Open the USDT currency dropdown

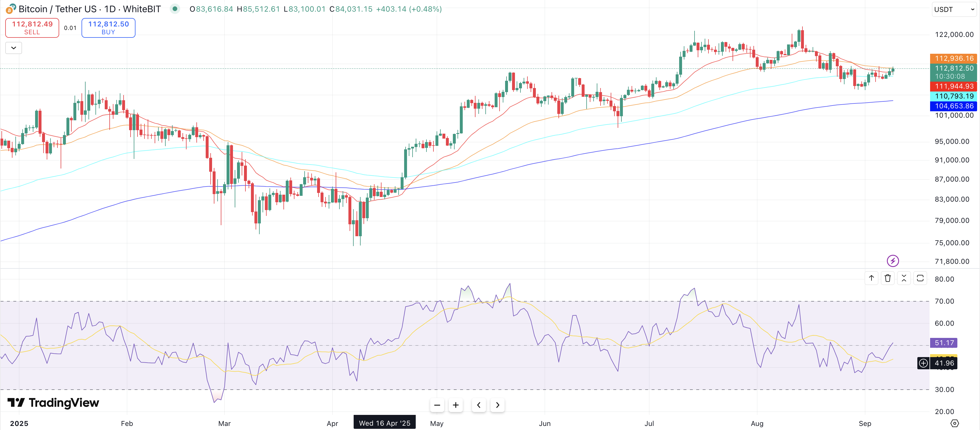tap(954, 10)
